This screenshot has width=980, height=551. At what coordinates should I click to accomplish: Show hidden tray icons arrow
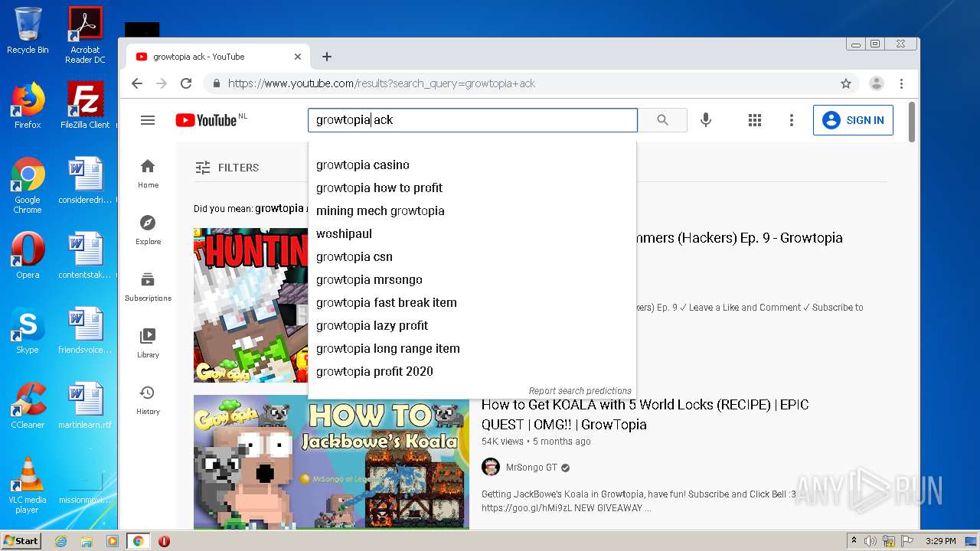tap(854, 541)
